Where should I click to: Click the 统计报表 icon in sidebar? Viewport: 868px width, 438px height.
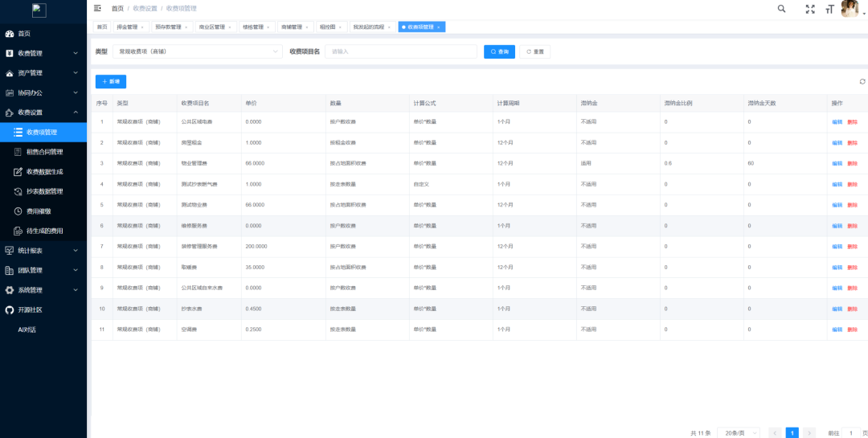click(10, 251)
